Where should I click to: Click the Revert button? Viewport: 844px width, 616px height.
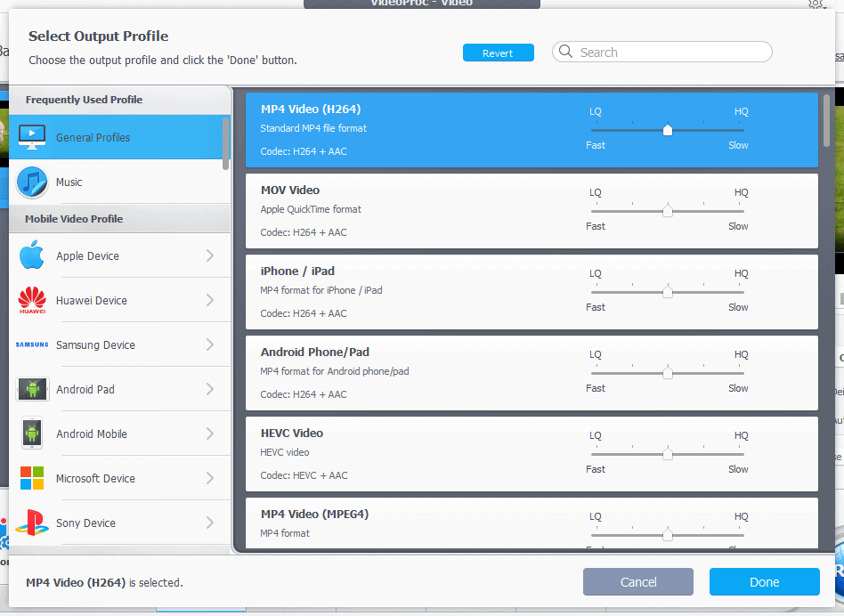(x=498, y=53)
